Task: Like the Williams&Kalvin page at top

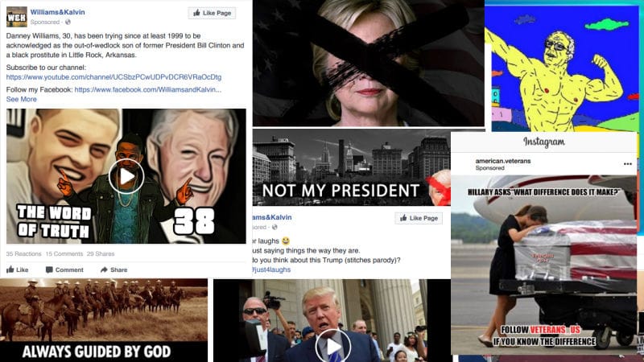Action: pyautogui.click(x=212, y=13)
